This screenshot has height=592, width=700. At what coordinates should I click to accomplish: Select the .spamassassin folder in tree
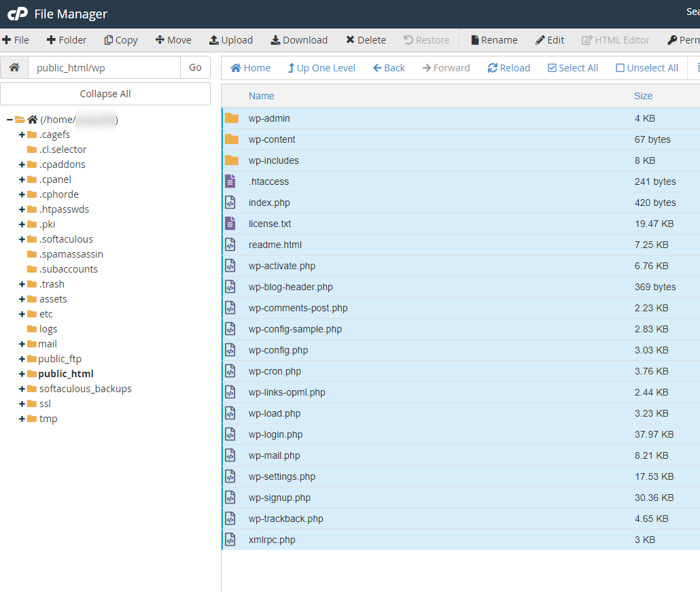click(71, 254)
